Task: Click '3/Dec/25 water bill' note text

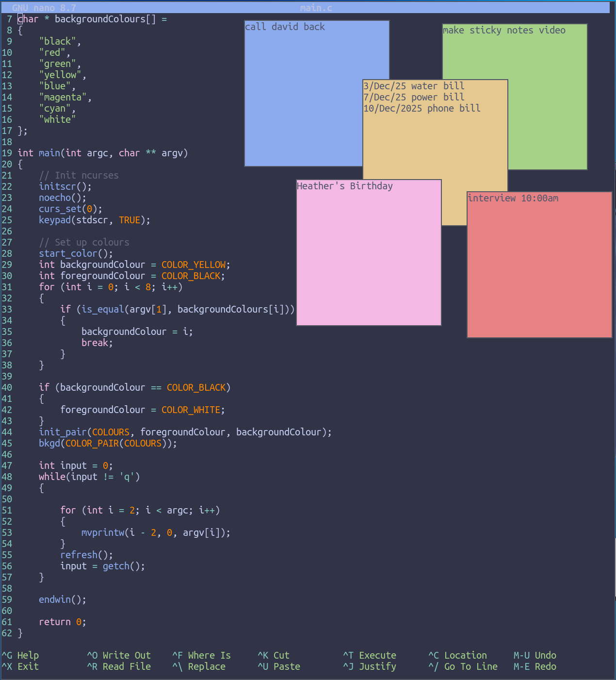Action: pyautogui.click(x=414, y=86)
